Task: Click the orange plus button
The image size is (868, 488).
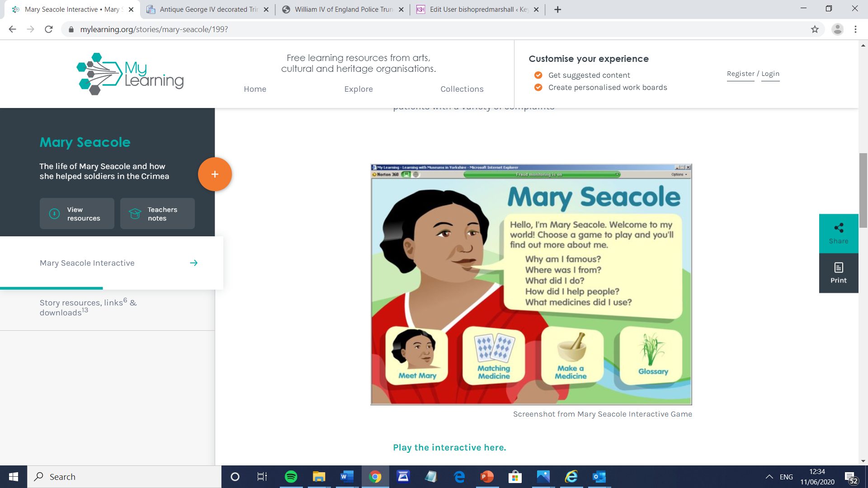Action: coord(215,174)
